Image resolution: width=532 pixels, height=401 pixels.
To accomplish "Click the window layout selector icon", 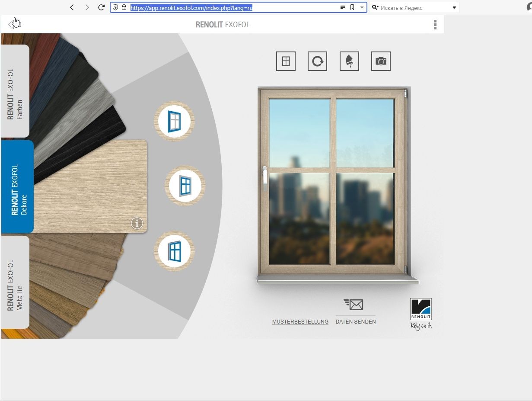I will click(x=286, y=61).
